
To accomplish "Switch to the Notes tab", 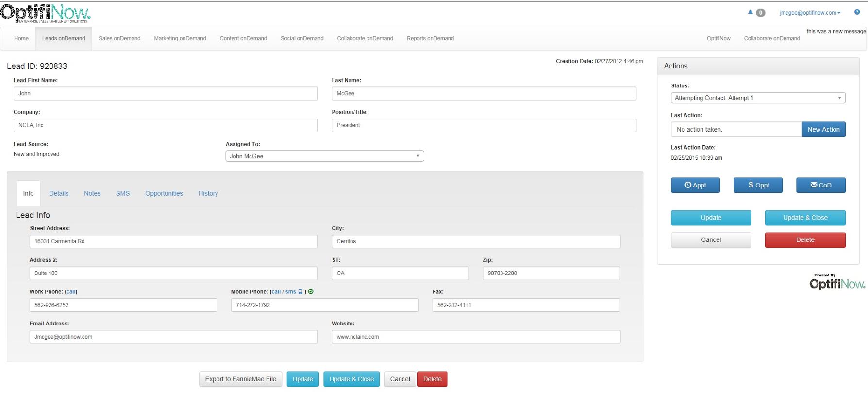I will point(92,193).
